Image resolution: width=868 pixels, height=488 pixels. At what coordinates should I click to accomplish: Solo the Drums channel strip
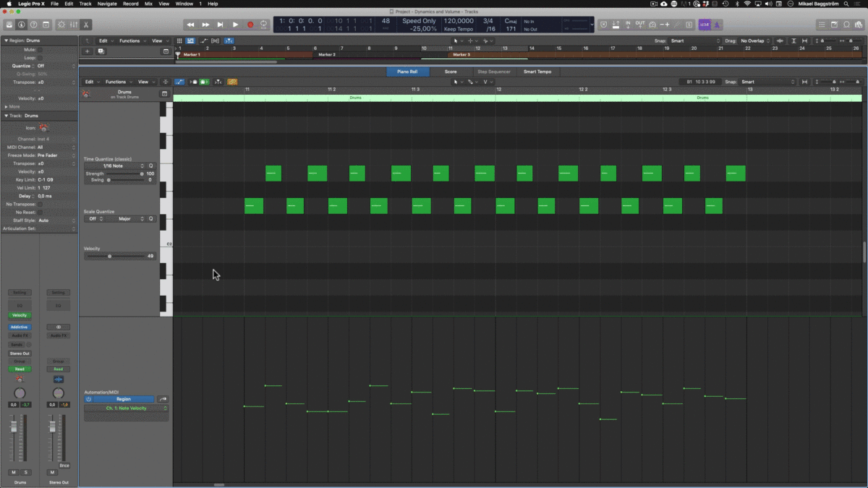(x=26, y=472)
